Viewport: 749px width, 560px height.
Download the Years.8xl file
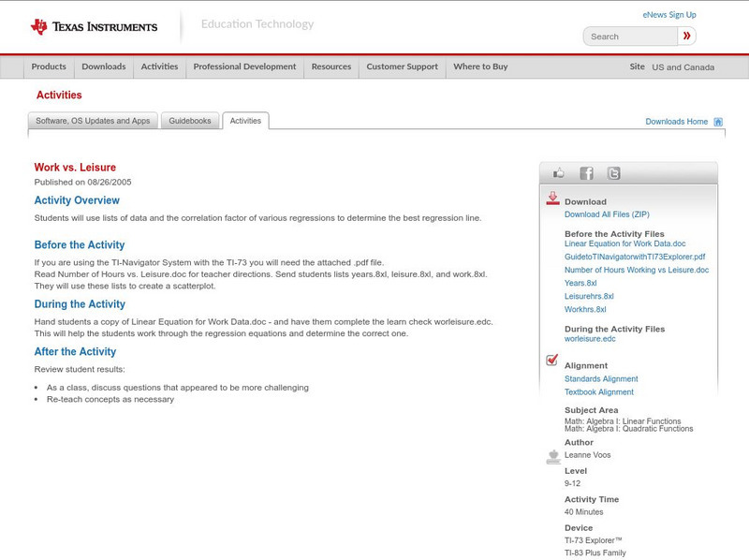580,283
